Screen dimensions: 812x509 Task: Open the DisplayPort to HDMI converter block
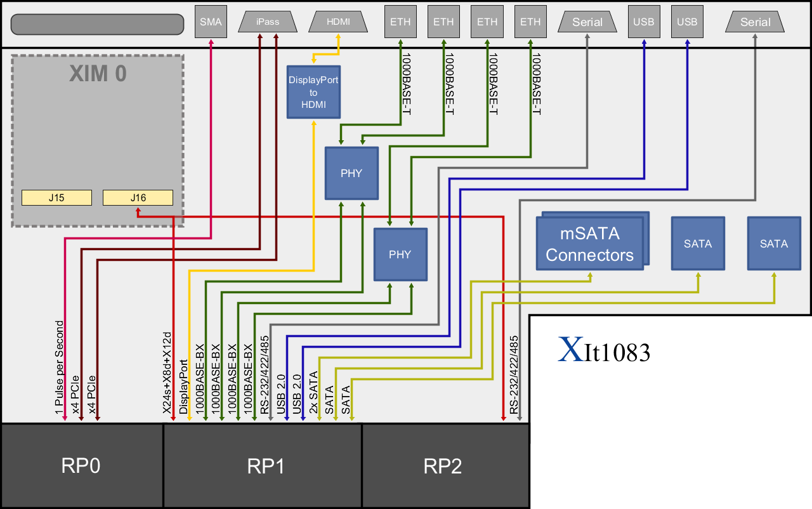pos(313,91)
